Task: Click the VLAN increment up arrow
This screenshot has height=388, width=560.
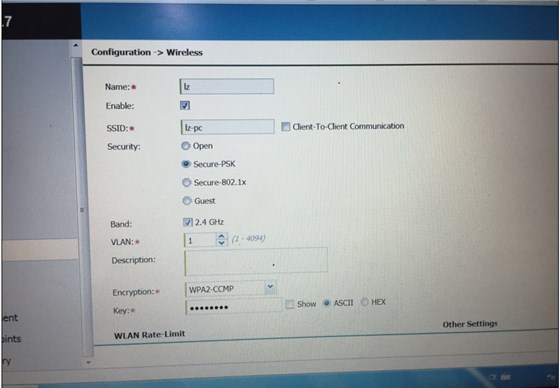Action: (221, 236)
